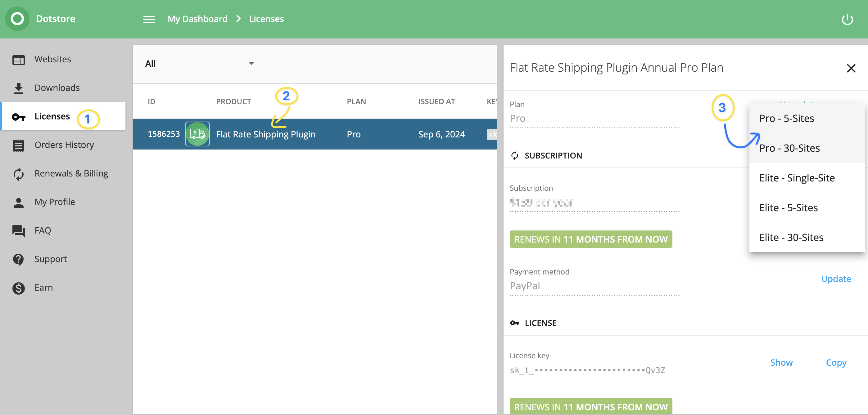This screenshot has height=415, width=868.
Task: Choose Pro - 30-Sites upgrade option
Action: pos(807,148)
